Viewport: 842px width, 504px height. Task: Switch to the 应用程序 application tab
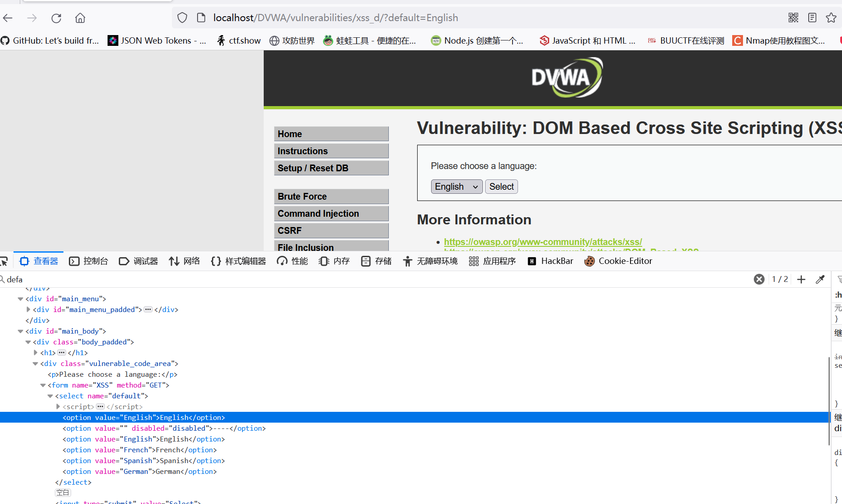(492, 261)
